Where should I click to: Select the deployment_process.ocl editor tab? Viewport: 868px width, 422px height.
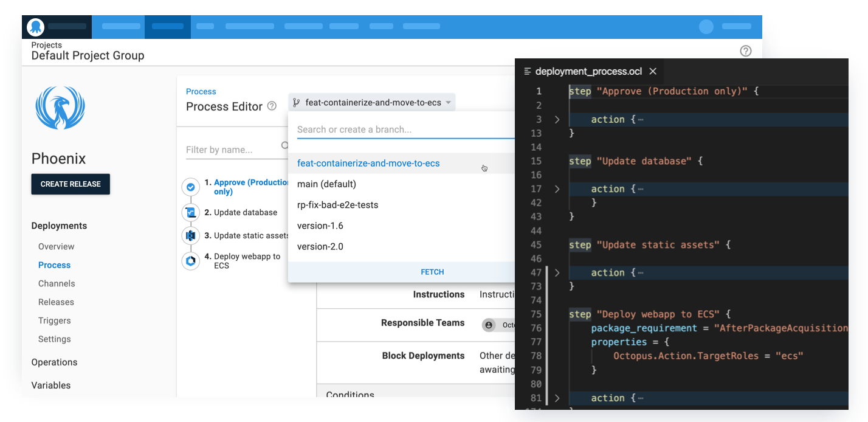589,71
